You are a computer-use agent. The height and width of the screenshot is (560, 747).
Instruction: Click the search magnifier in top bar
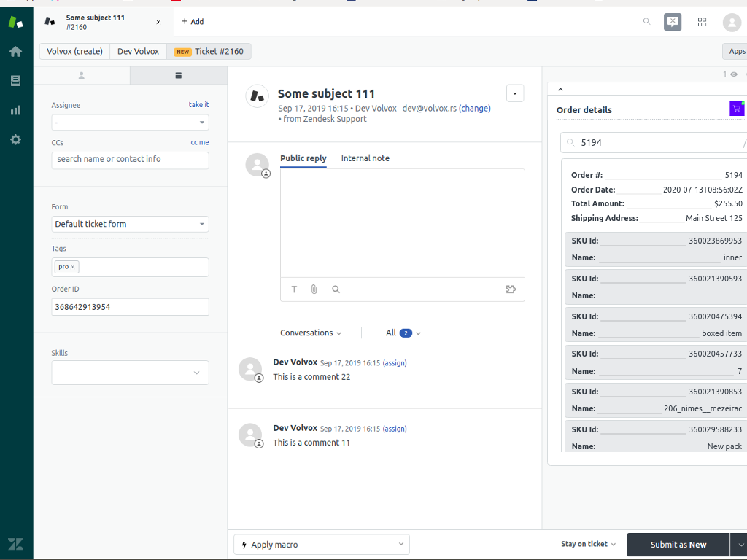646,21
